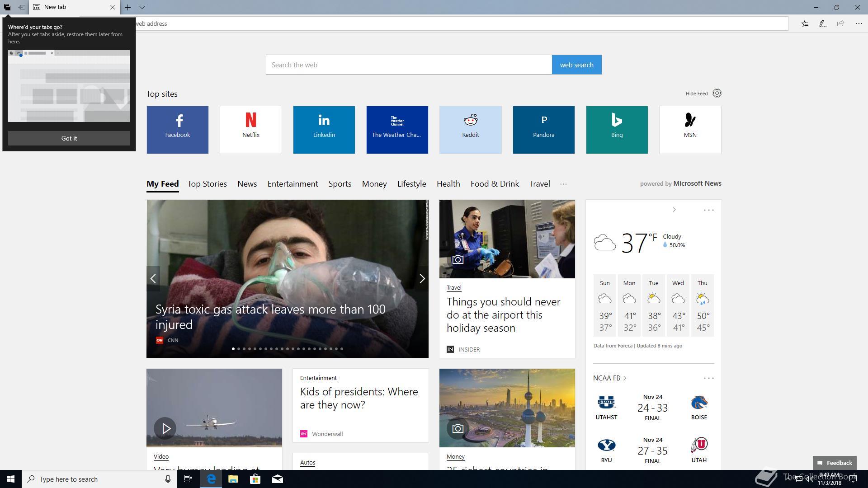The width and height of the screenshot is (868, 488).
Task: Open Pandora top site tile
Action: (x=544, y=130)
